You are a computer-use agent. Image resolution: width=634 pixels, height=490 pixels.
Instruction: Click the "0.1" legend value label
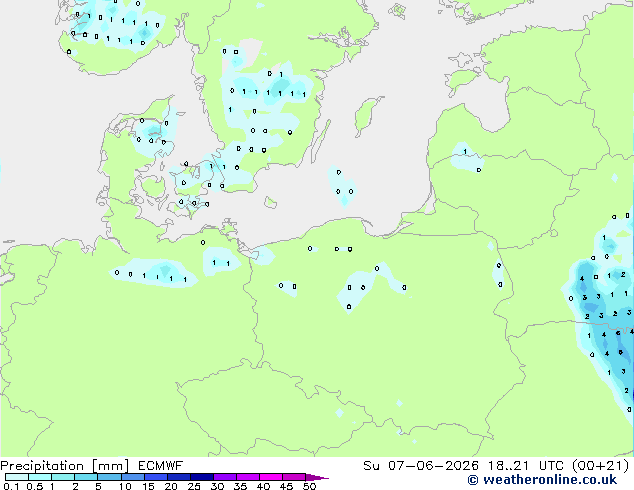point(11,486)
